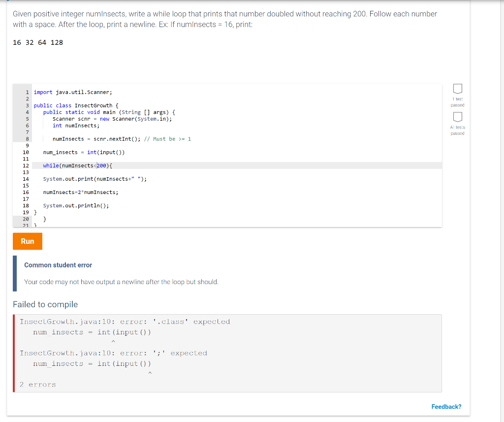Viewport: 504px width, 422px height.
Task: Click the example output '16 32 64 128'
Action: click(x=36, y=42)
